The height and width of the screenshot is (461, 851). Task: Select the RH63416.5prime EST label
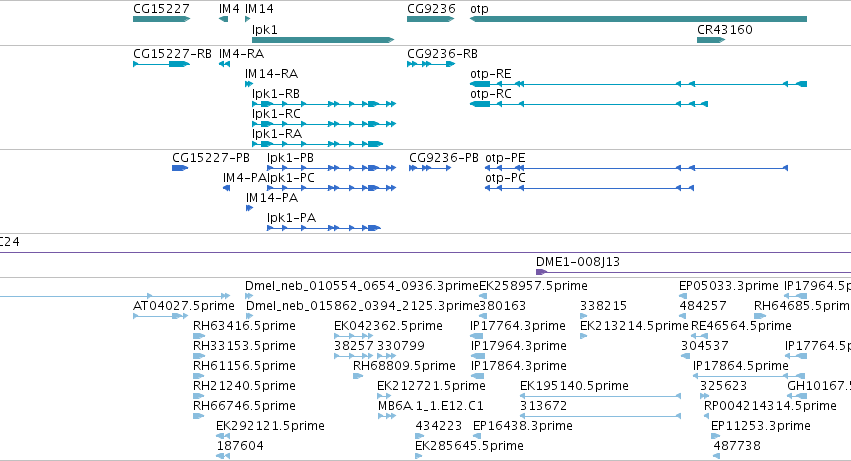[x=244, y=326]
